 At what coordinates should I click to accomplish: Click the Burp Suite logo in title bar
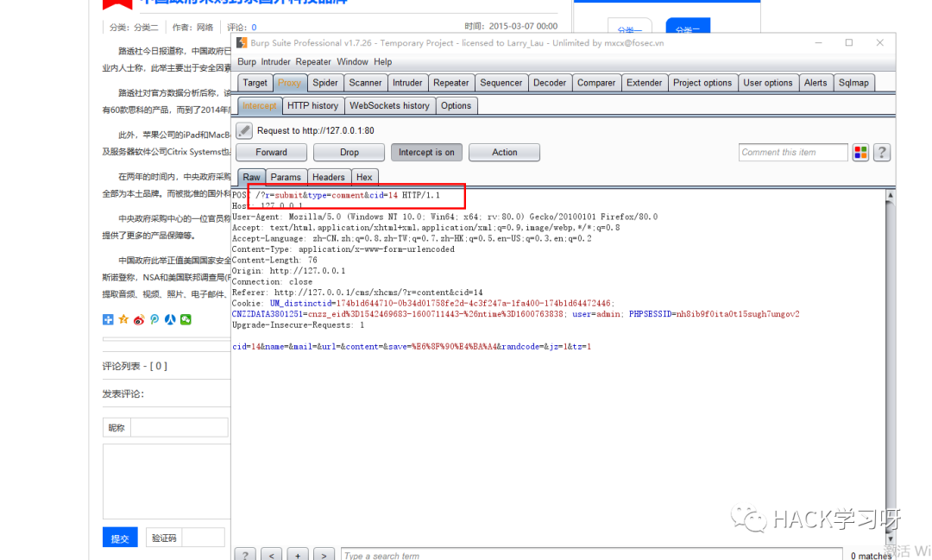point(242,43)
